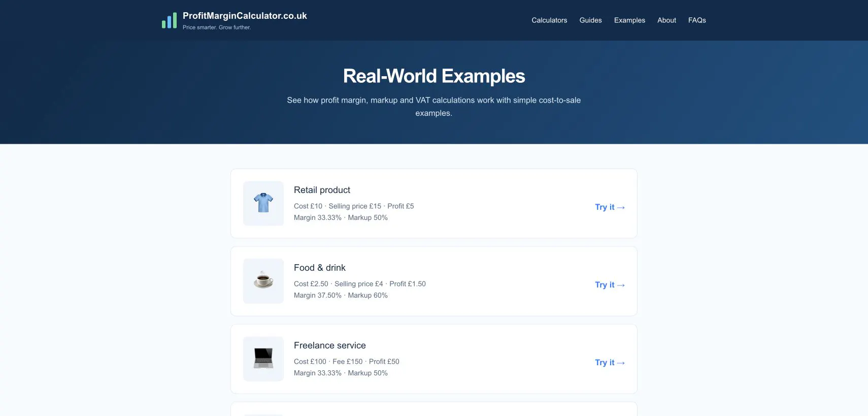The width and height of the screenshot is (868, 416).
Task: Click the ProfitMarginCalculator.co.uk site title
Action: point(245,16)
